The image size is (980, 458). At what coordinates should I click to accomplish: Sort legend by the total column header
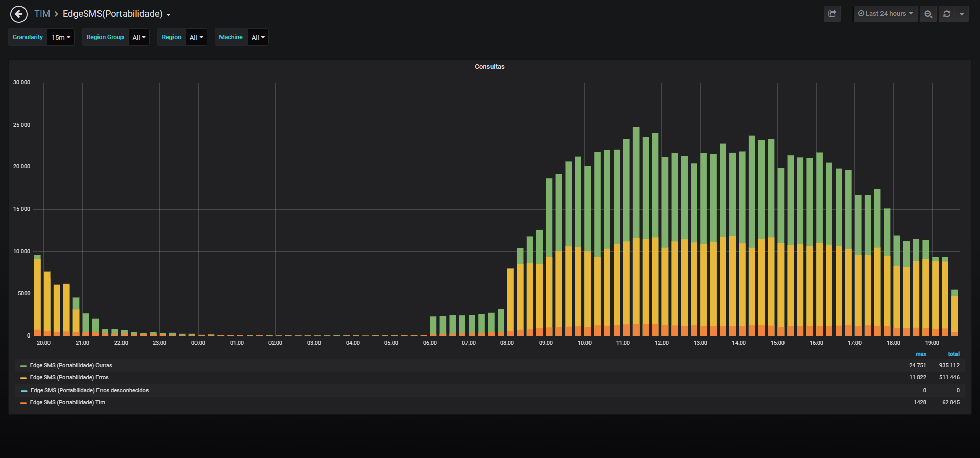pyautogui.click(x=953, y=354)
